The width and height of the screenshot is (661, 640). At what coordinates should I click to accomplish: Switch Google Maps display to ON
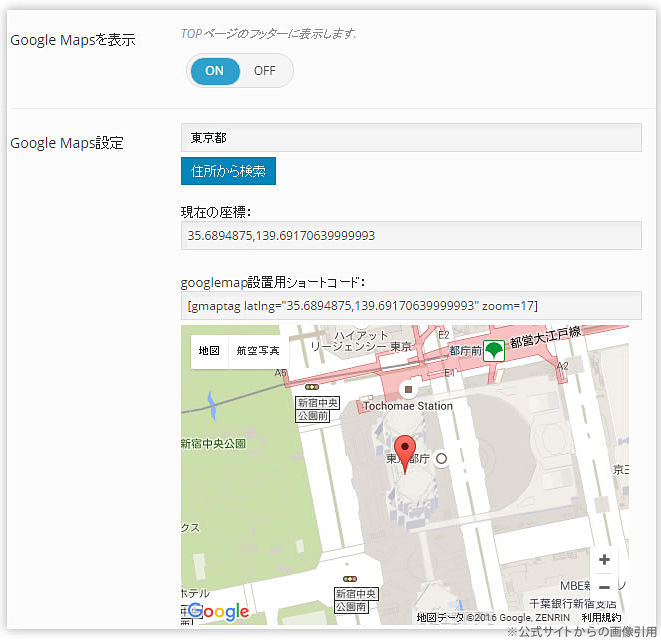(215, 71)
